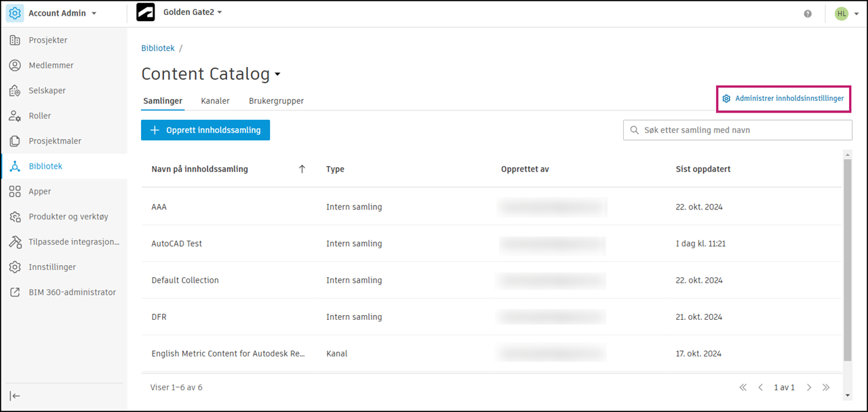Image resolution: width=868 pixels, height=412 pixels.
Task: Switch to the Kanaler tab
Action: [x=215, y=101]
